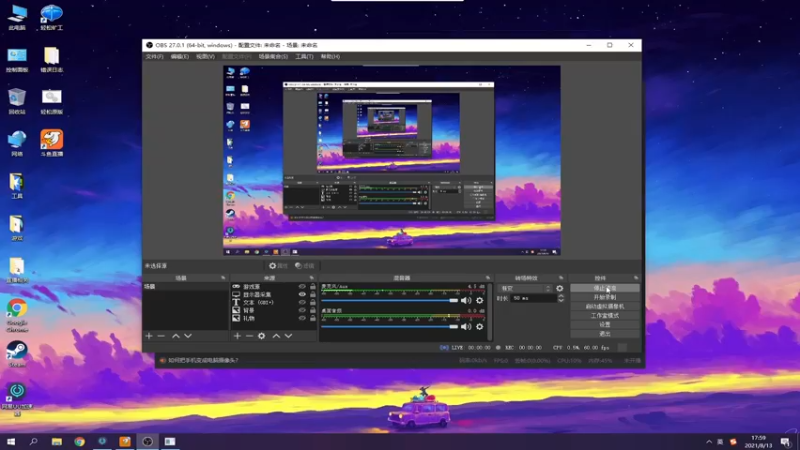This screenshot has height=450, width=800.
Task: Click the 启动虚拟摄像机 button
Action: click(x=605, y=307)
